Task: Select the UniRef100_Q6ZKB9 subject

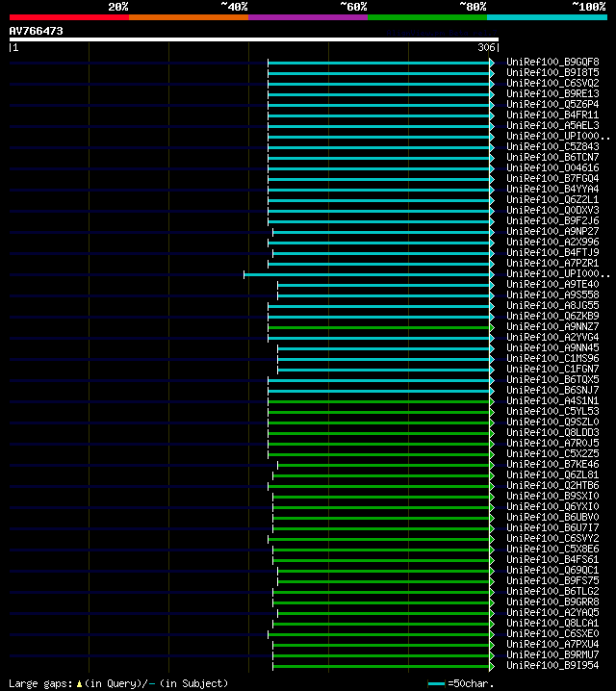Action: 552,316
